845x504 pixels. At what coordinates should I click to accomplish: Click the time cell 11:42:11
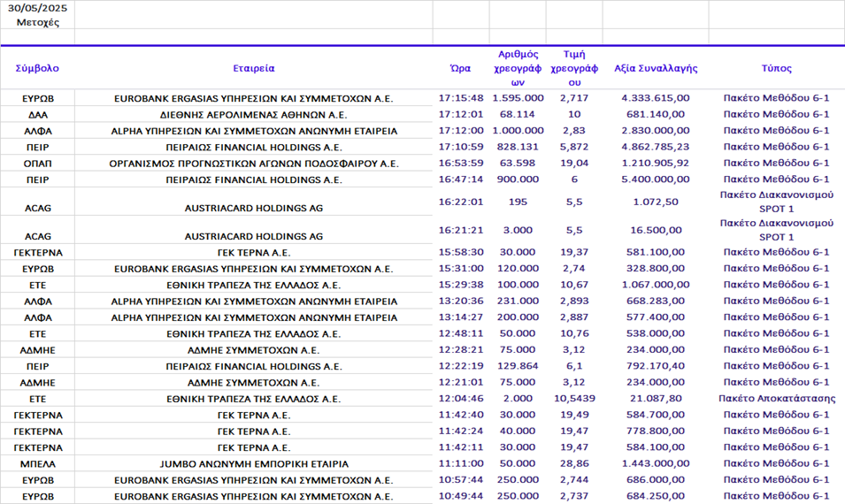pos(461,447)
